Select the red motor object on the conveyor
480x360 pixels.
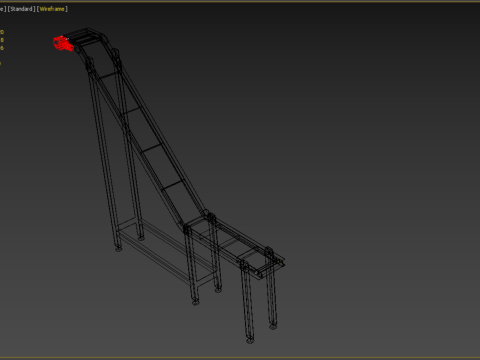pyautogui.click(x=63, y=44)
